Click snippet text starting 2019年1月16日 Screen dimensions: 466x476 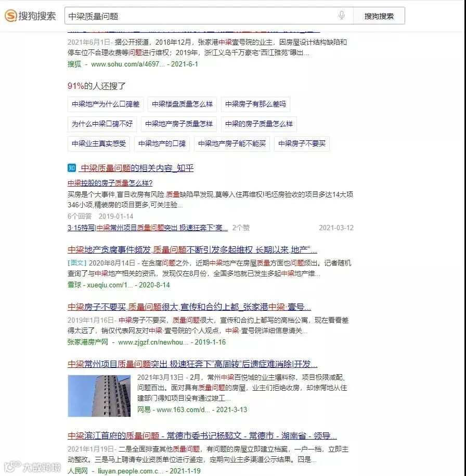pyautogui.click(x=208, y=325)
